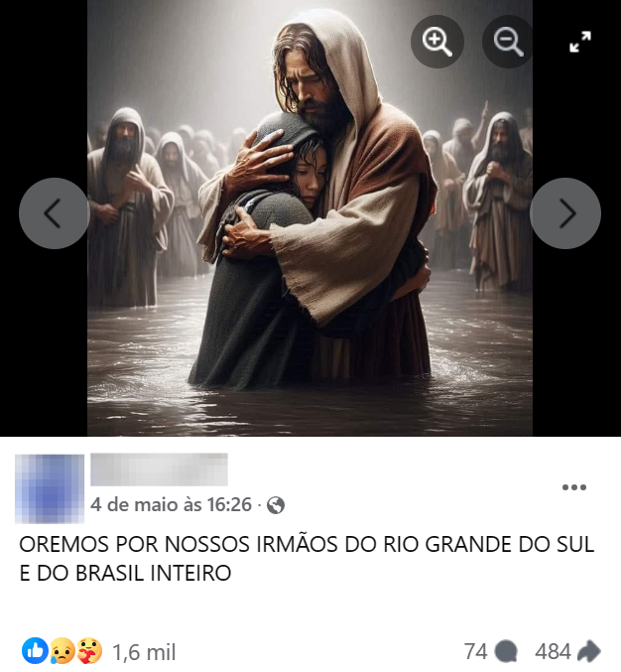Image resolution: width=621 pixels, height=672 pixels.
Task: Advance to the next photo
Action: 565,213
